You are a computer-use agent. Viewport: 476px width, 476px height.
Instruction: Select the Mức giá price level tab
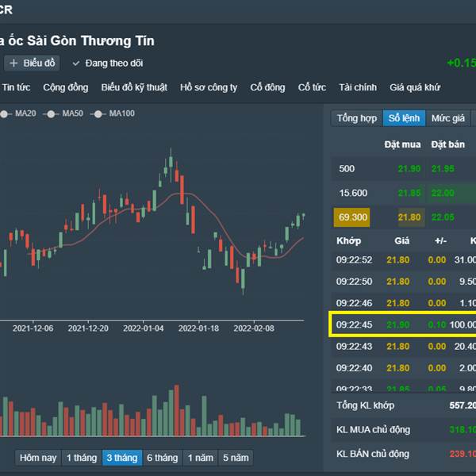(x=448, y=118)
